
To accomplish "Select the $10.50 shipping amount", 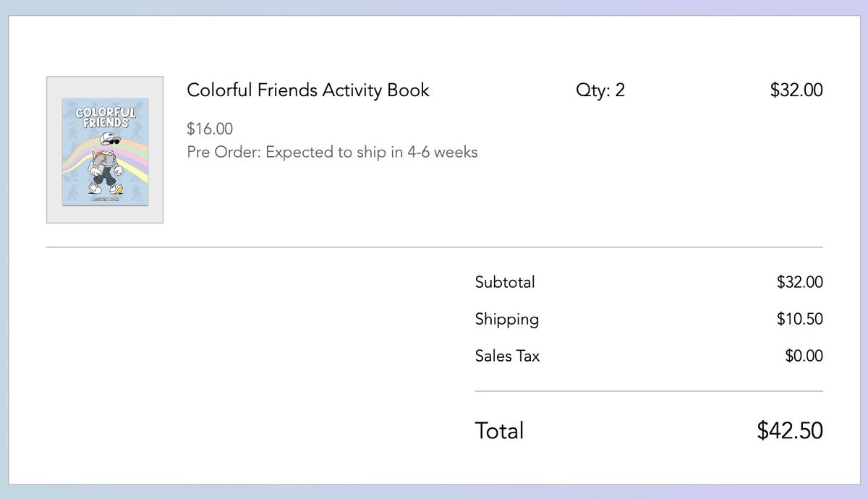I will tap(800, 319).
